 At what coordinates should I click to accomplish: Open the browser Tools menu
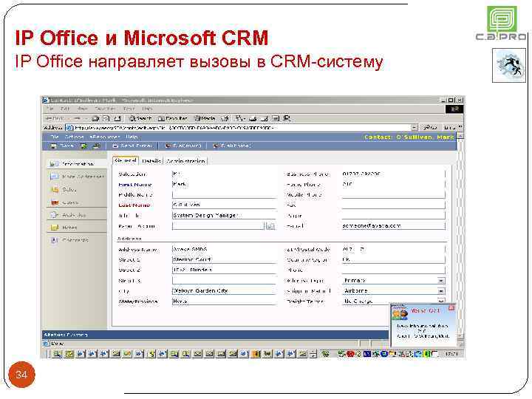(x=129, y=109)
